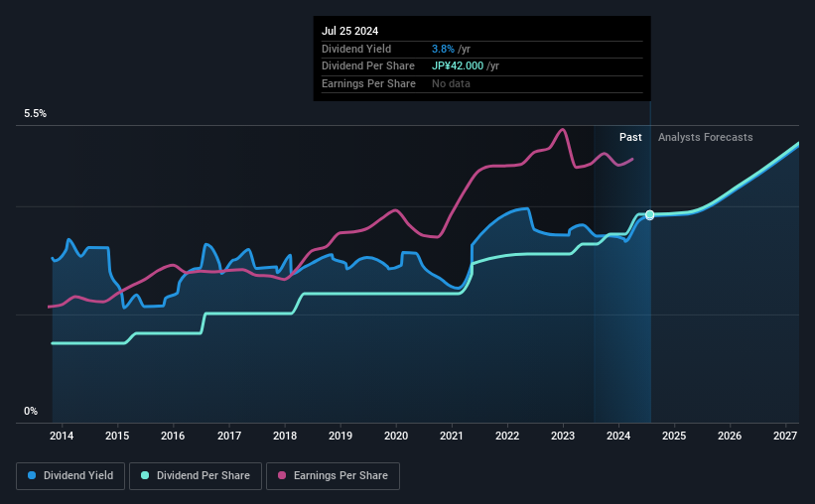Click the 2027 x-axis label

pyautogui.click(x=785, y=436)
